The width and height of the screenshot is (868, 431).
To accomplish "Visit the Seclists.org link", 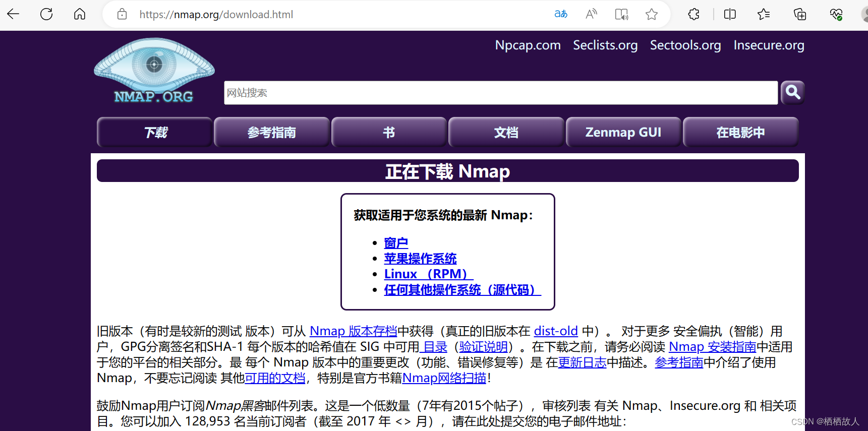I will point(605,45).
